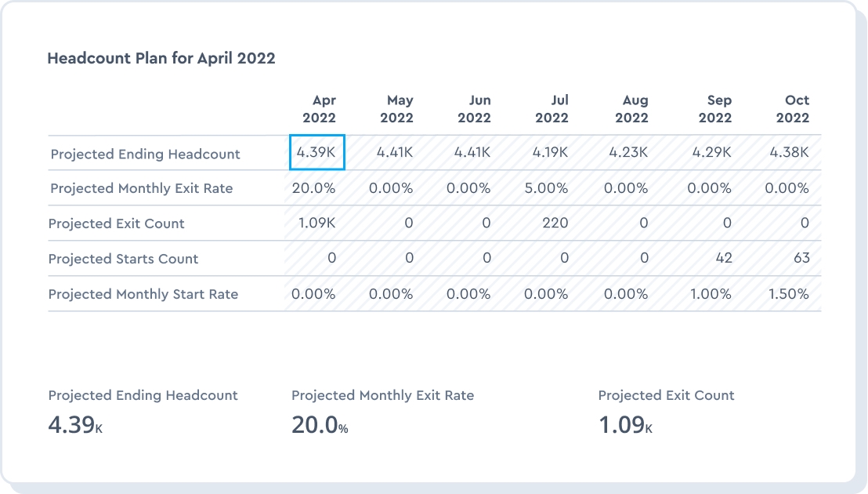Click the September 2022 Projected Monthly Start Rate
This screenshot has width=868, height=494.
[709, 294]
